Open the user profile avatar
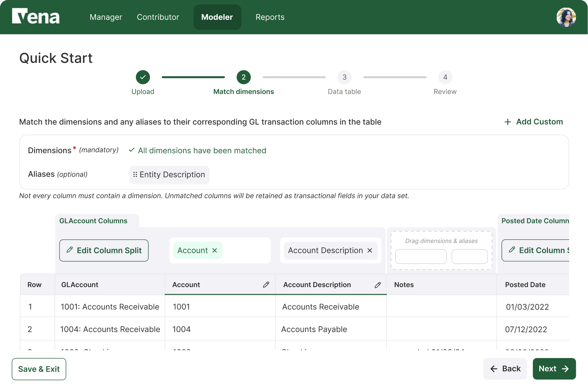 (566, 17)
